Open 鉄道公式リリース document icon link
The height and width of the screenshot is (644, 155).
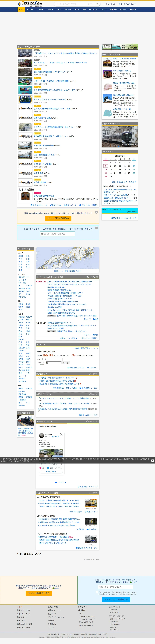click(x=88, y=388)
